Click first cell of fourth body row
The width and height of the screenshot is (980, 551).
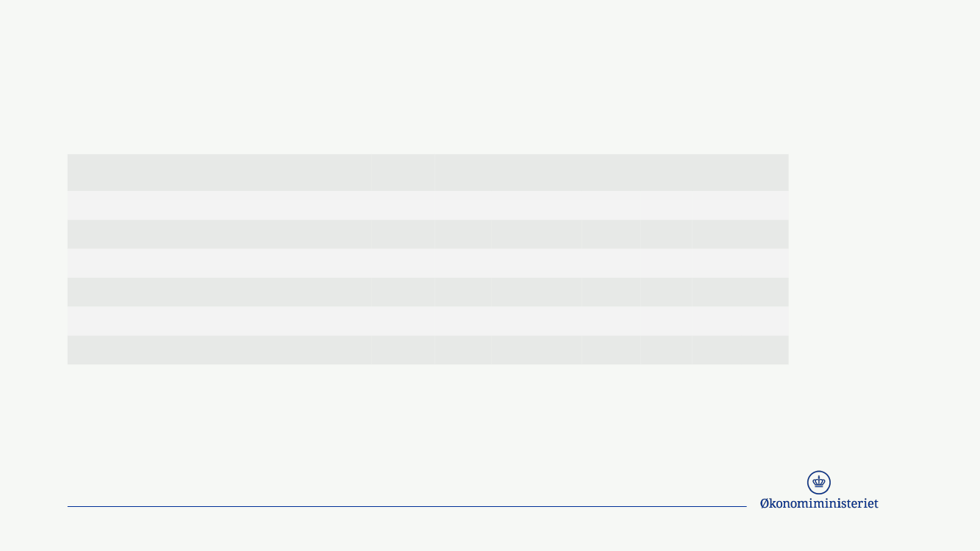(221, 292)
